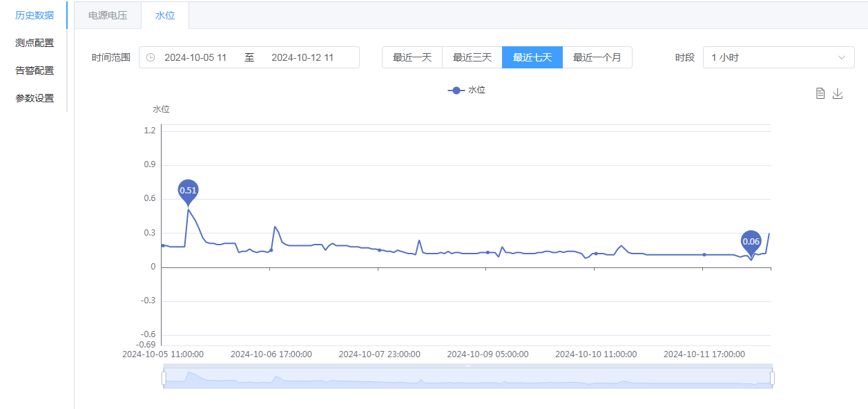Switch to the 水位 tab
Viewport: 868px width, 409px height.
[x=165, y=15]
